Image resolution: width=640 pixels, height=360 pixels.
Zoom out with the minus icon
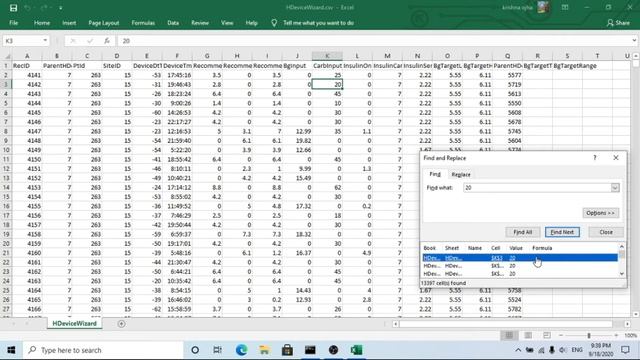(x=561, y=335)
